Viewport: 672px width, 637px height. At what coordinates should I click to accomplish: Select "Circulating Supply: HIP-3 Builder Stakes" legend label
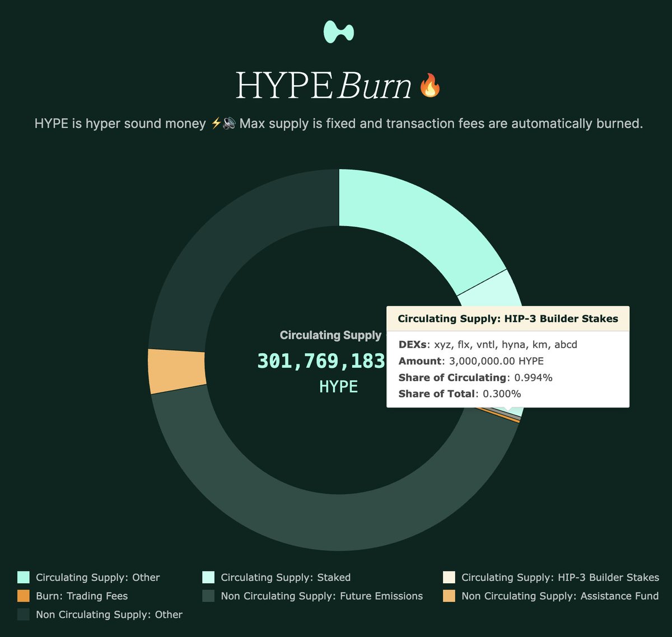tap(560, 577)
